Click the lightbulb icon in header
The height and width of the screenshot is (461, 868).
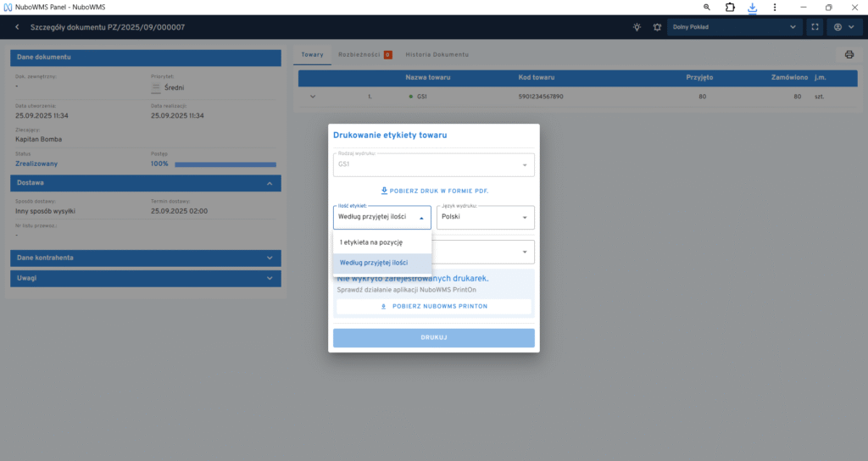coord(637,27)
